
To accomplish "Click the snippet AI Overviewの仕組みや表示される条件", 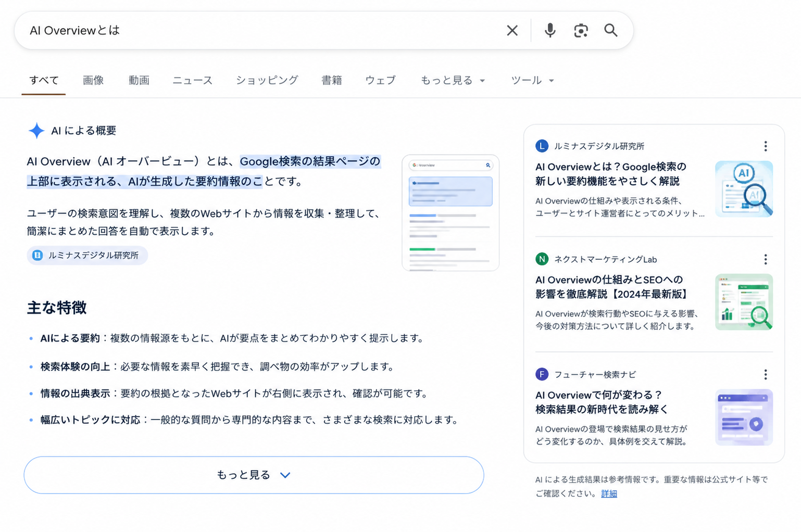I will pos(620,207).
